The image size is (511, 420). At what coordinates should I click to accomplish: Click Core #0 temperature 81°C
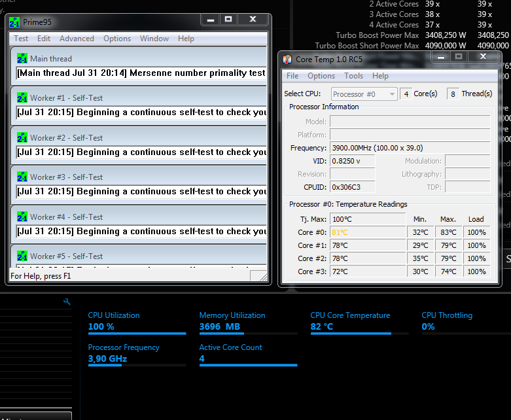click(368, 232)
